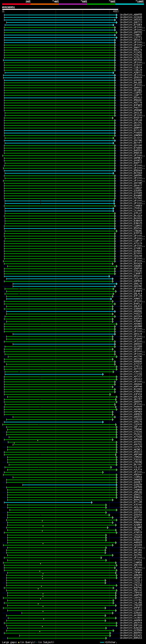Viewport: 146px width, 644px height.
Task: Click the UniRef100_Q6IQB1 label
Action: tap(131, 90)
